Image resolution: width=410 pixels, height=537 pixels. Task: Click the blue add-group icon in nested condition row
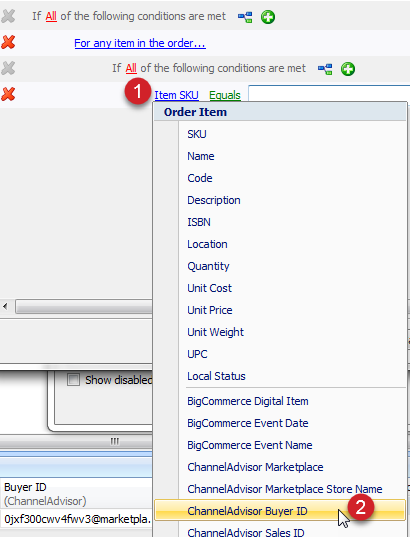[325, 69]
